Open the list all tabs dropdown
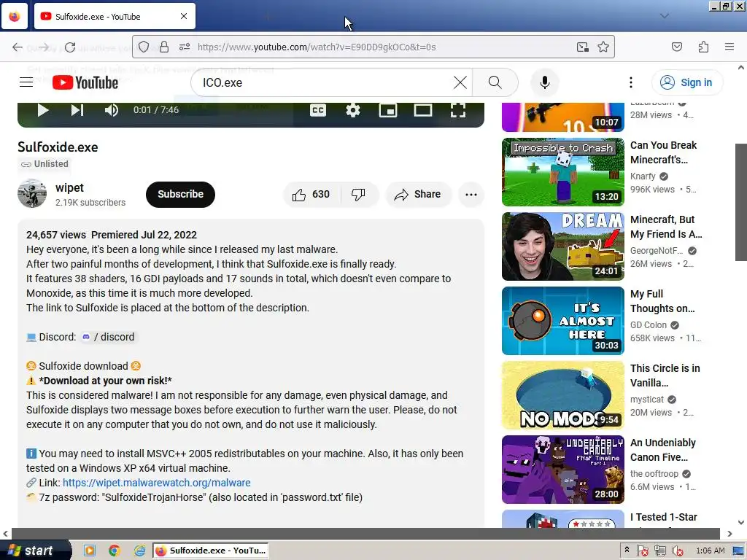Screen dimensions: 747x560 click(x=665, y=16)
